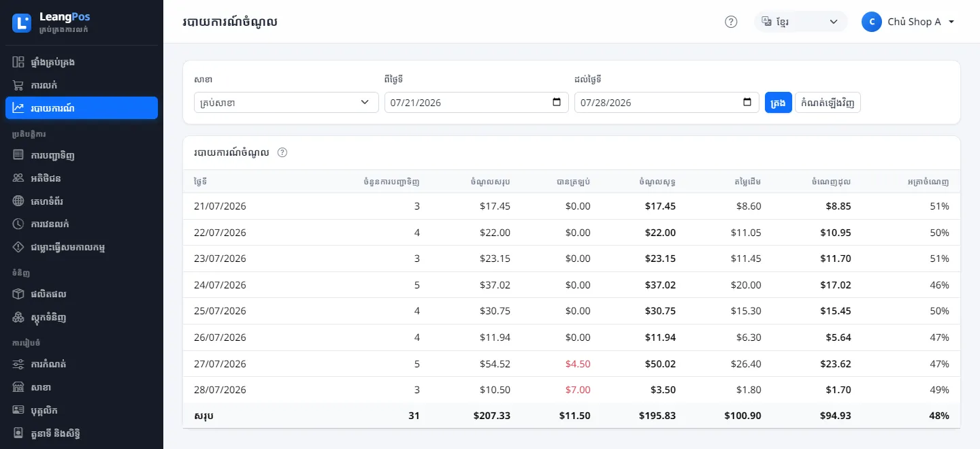
Task: Click the red $7.00 refund amount
Action: click(x=578, y=390)
